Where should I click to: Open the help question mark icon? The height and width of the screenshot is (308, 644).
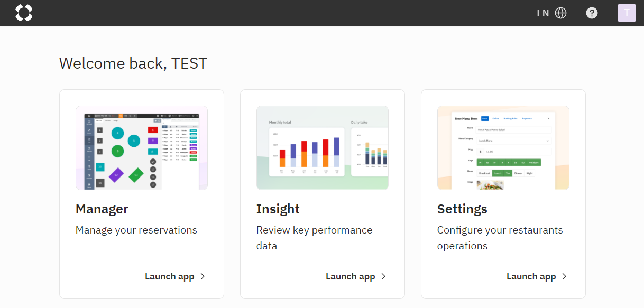click(592, 13)
